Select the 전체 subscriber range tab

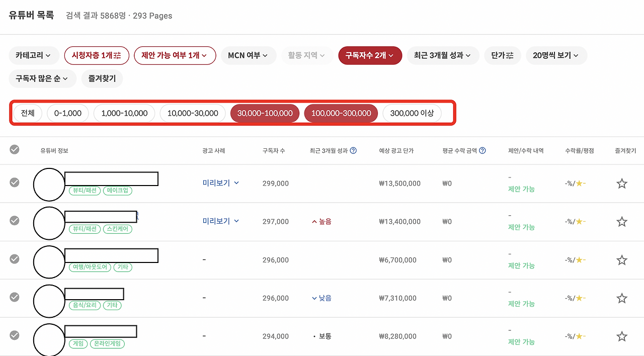click(28, 113)
